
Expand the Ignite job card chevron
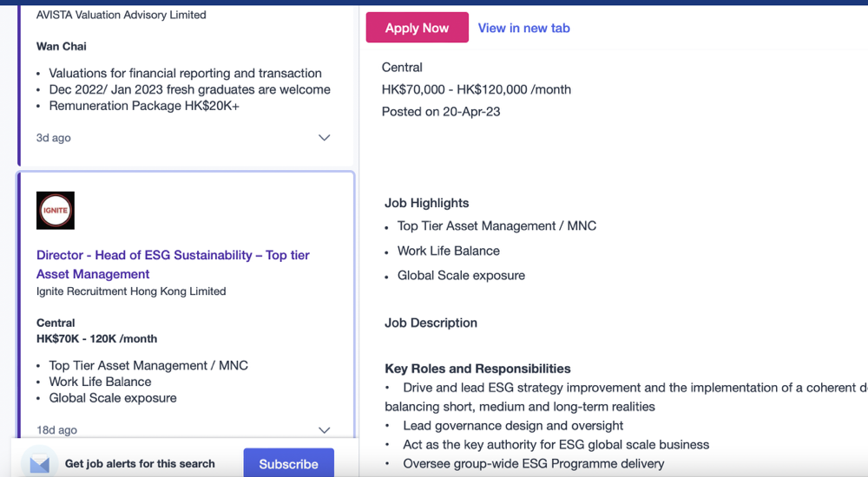point(324,430)
